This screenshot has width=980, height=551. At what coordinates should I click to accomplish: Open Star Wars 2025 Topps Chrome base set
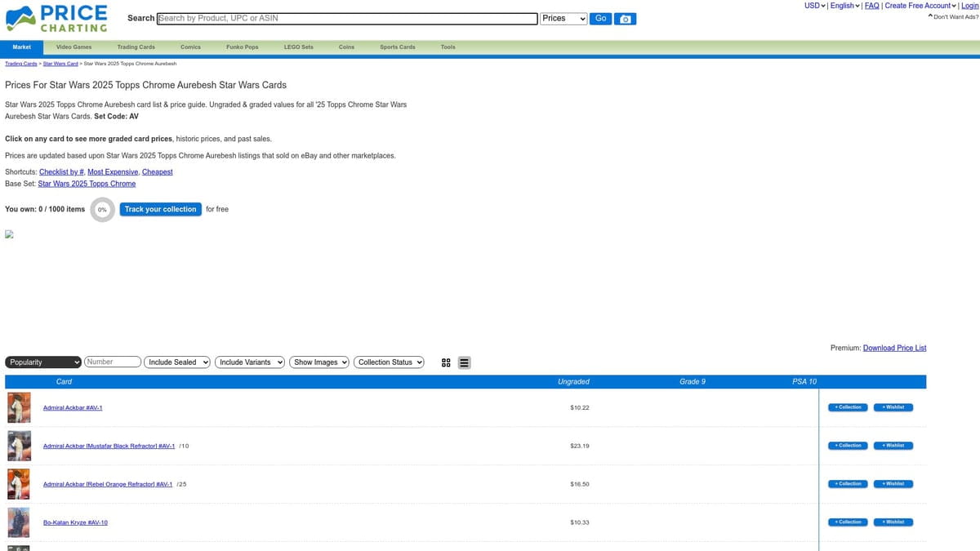coord(87,184)
